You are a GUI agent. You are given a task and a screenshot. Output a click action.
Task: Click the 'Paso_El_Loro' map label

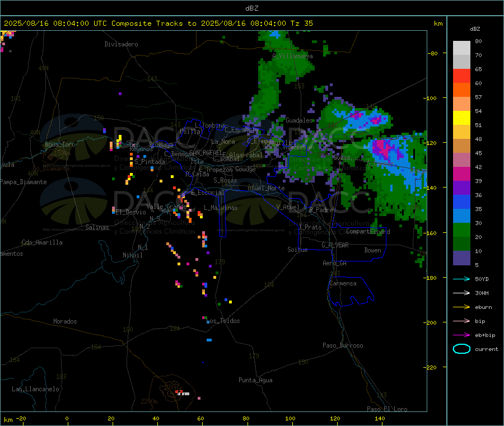(388, 409)
